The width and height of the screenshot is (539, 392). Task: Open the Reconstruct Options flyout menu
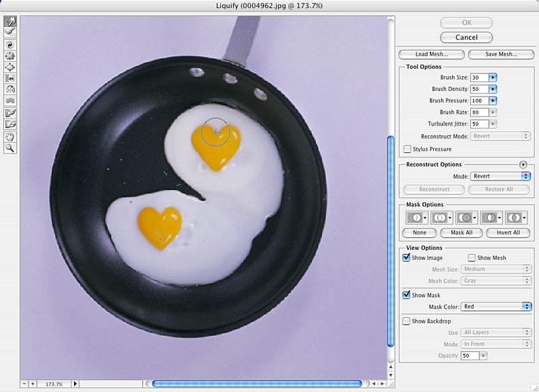click(523, 164)
